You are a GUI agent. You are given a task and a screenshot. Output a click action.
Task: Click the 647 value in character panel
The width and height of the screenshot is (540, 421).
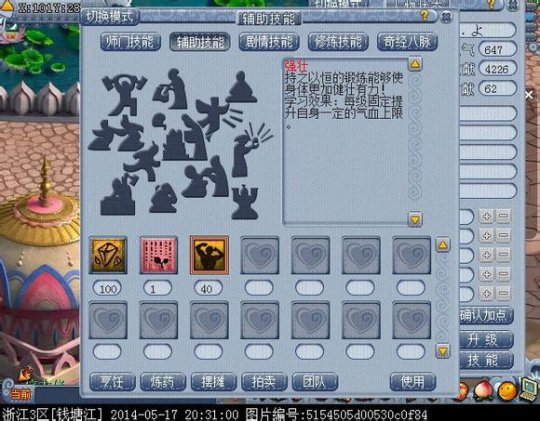click(x=498, y=50)
